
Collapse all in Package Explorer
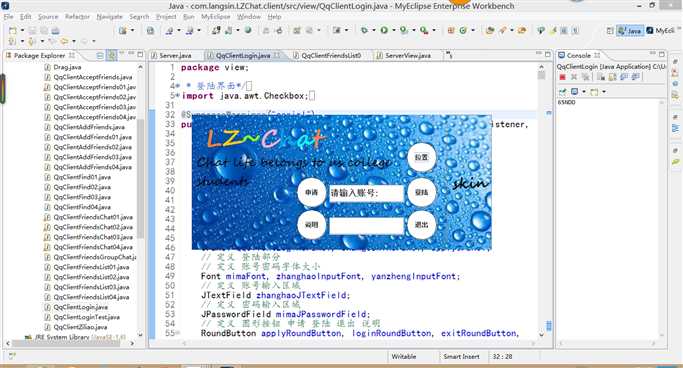click(100, 55)
